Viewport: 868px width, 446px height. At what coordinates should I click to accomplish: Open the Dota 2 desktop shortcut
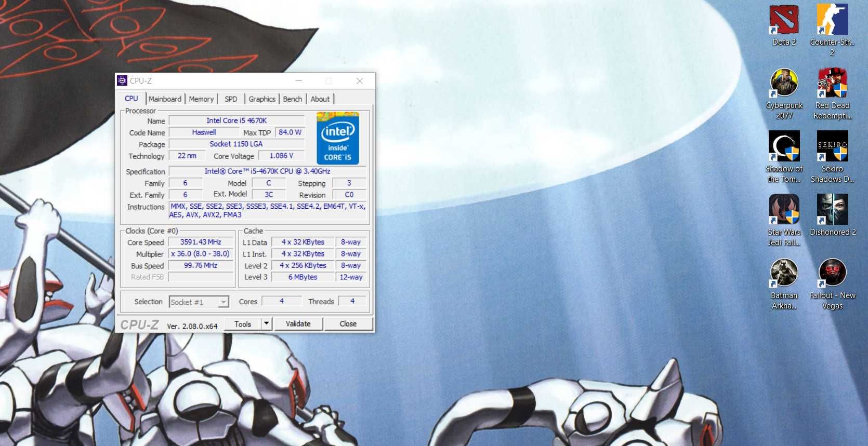pos(784,25)
